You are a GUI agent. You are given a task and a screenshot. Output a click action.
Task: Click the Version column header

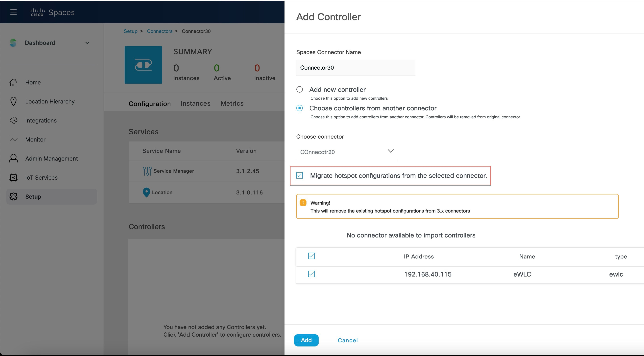(246, 151)
